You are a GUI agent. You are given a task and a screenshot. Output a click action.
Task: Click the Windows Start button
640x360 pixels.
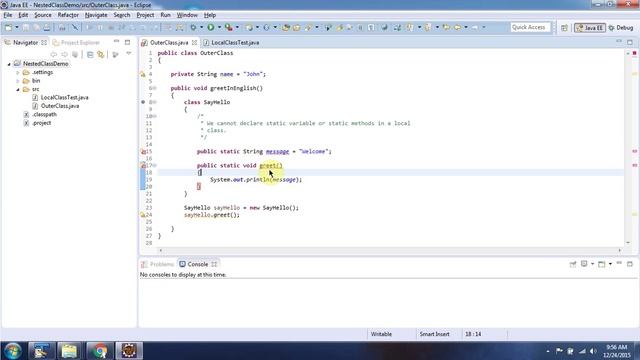pos(13,351)
